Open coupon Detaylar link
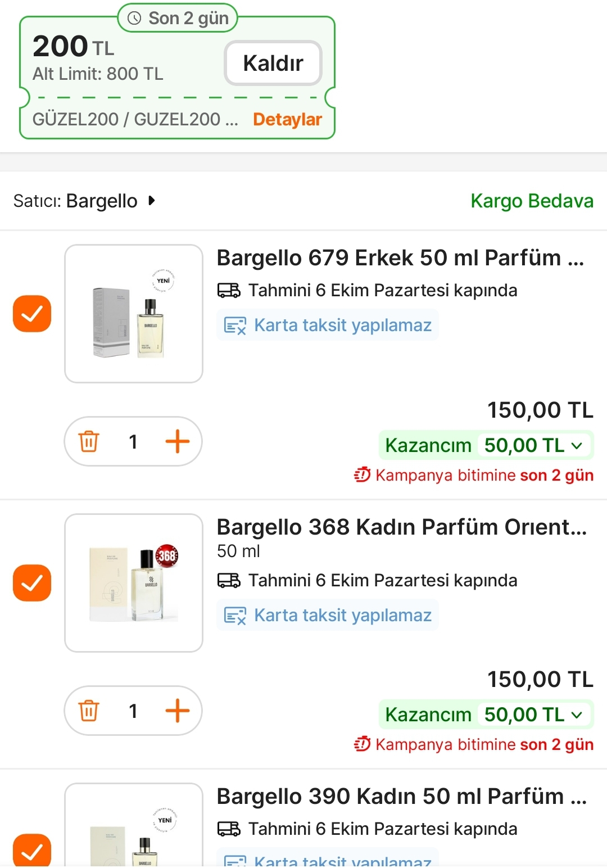This screenshot has width=607, height=868. click(x=287, y=119)
